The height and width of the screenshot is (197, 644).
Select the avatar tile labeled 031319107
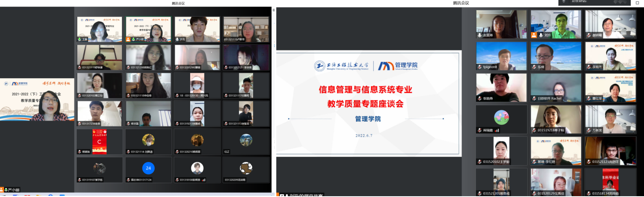click(100, 169)
